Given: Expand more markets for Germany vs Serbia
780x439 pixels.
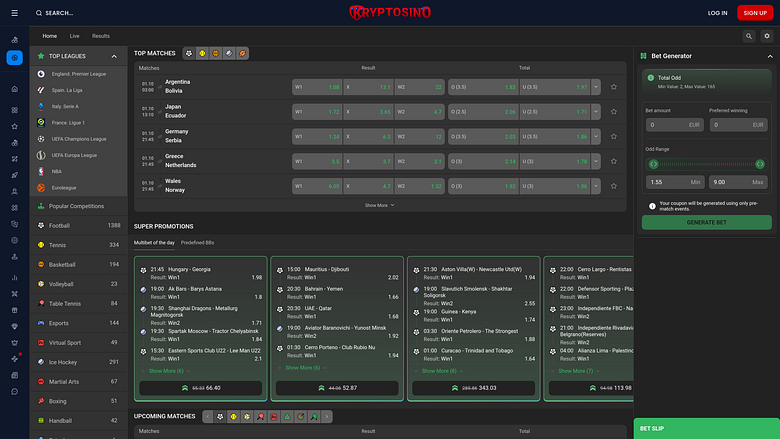Looking at the screenshot, I should tap(595, 137).
